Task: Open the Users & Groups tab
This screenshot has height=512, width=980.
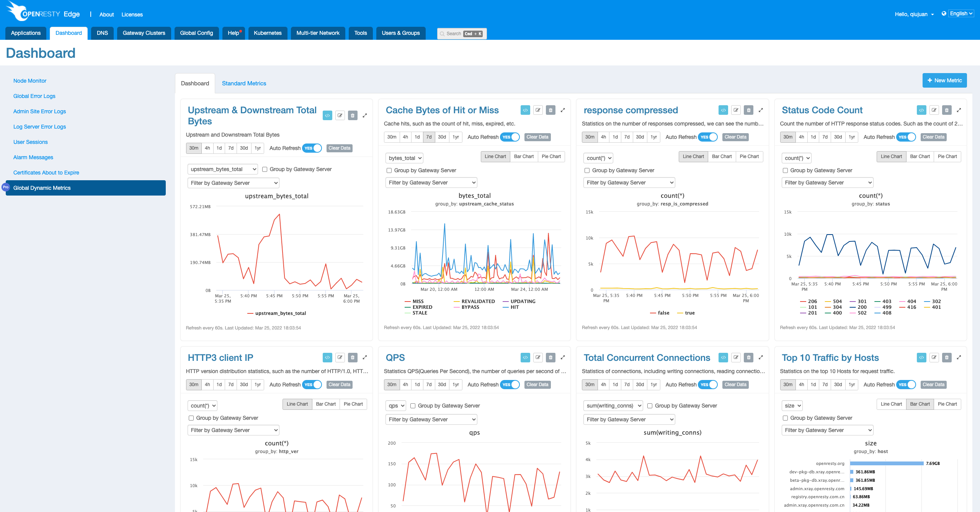Action: pos(401,33)
